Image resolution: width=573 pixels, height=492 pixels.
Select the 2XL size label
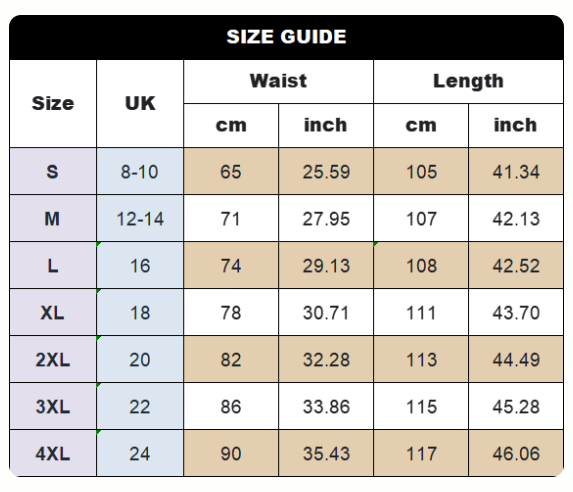tap(53, 359)
